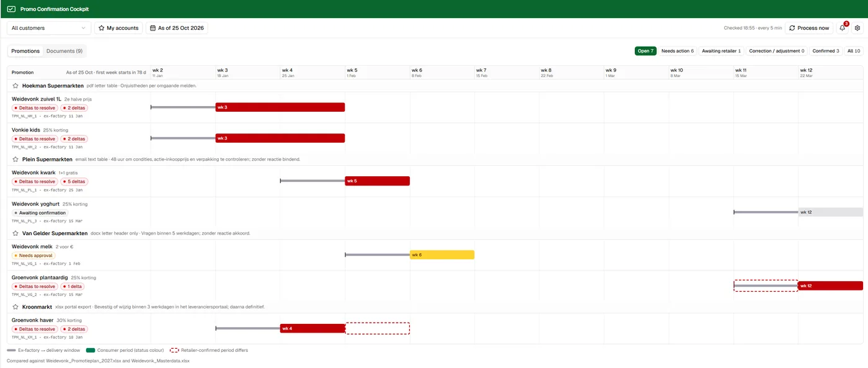This screenshot has width=868, height=368.
Task: Click the TPM_NL_HM_1 ex-factory code
Action: (46, 116)
